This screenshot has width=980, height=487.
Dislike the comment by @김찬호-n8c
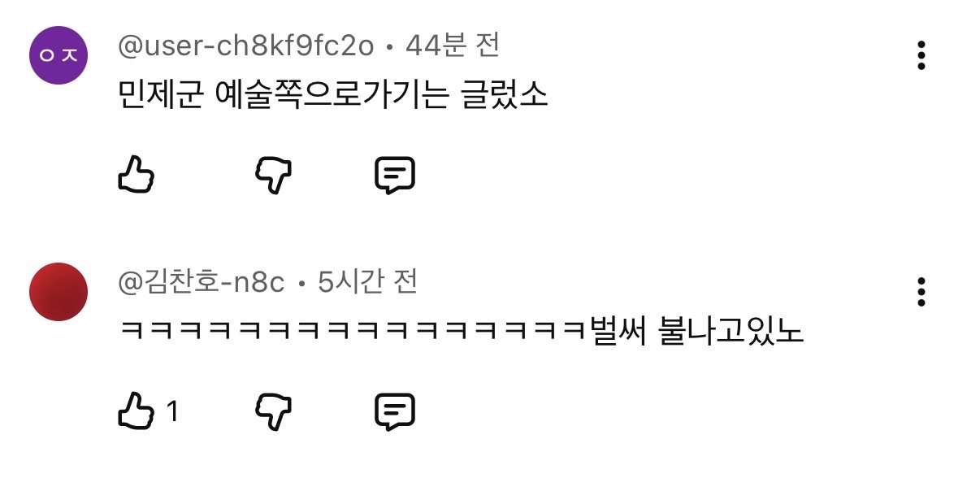(x=274, y=412)
